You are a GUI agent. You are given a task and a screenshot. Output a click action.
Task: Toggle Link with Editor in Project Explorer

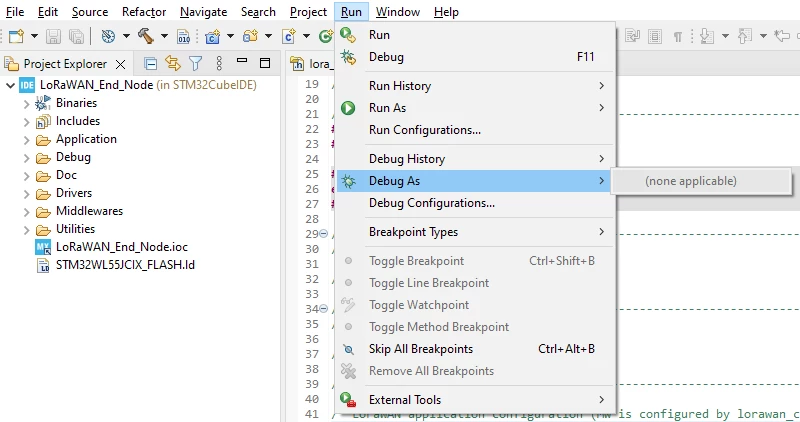pos(172,63)
